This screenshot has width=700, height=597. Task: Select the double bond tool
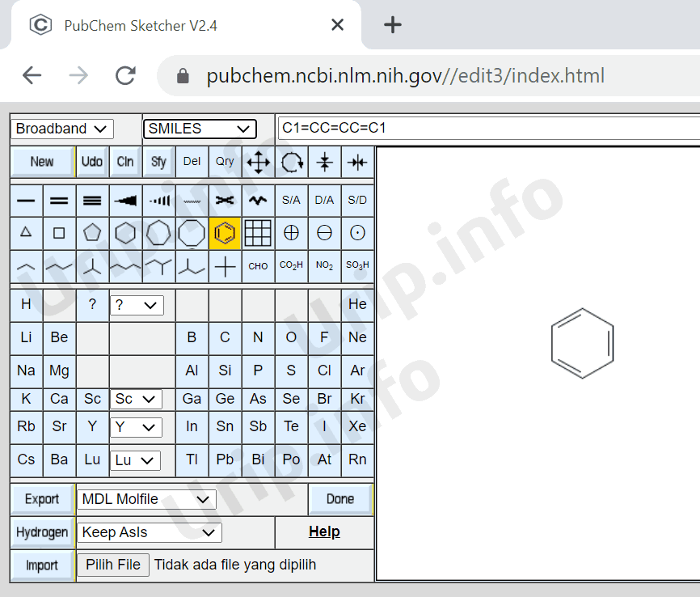tap(59, 200)
